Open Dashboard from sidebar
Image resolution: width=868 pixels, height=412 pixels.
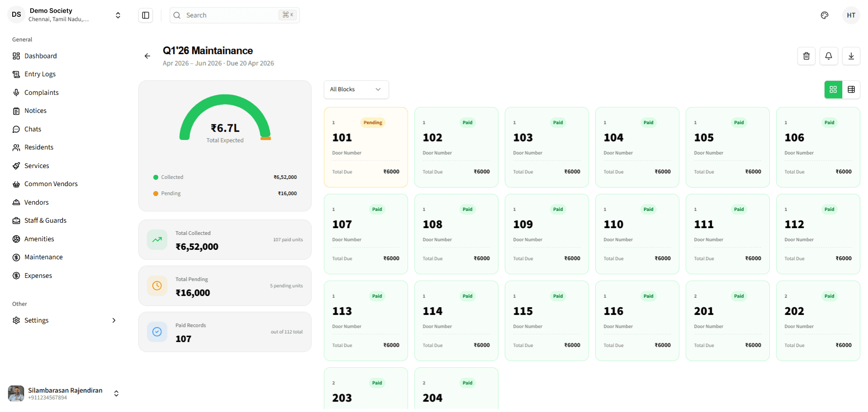(41, 56)
